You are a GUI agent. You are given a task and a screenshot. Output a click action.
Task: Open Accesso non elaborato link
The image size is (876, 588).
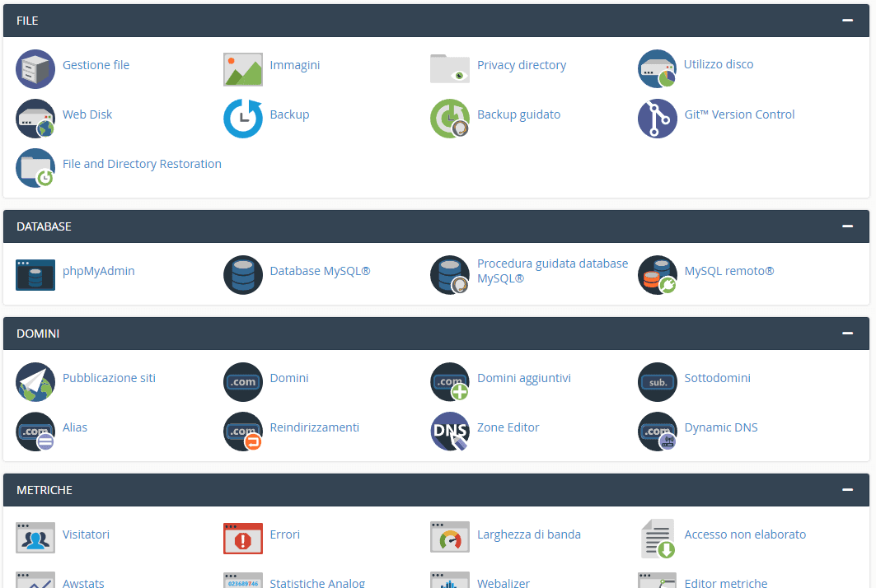(x=745, y=534)
